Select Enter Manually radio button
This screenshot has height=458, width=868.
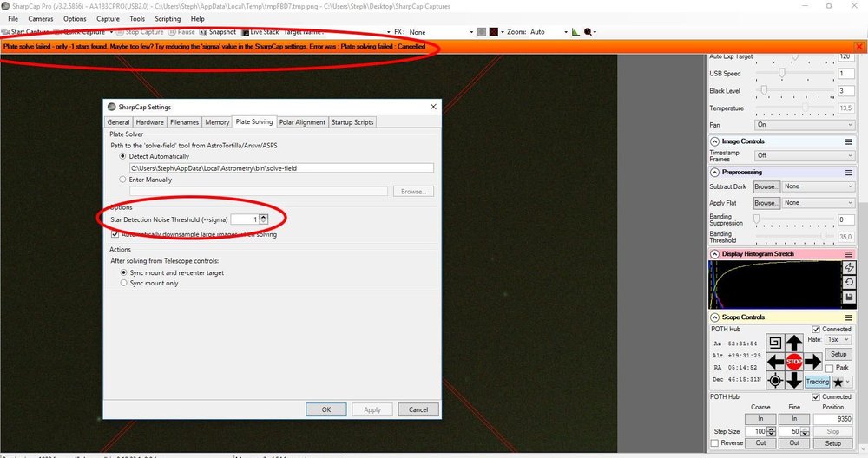[x=123, y=180]
